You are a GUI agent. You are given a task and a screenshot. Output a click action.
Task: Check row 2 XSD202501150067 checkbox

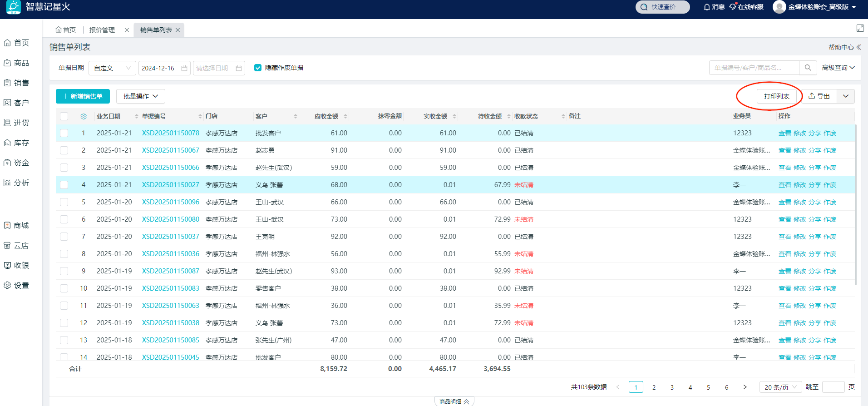point(64,150)
